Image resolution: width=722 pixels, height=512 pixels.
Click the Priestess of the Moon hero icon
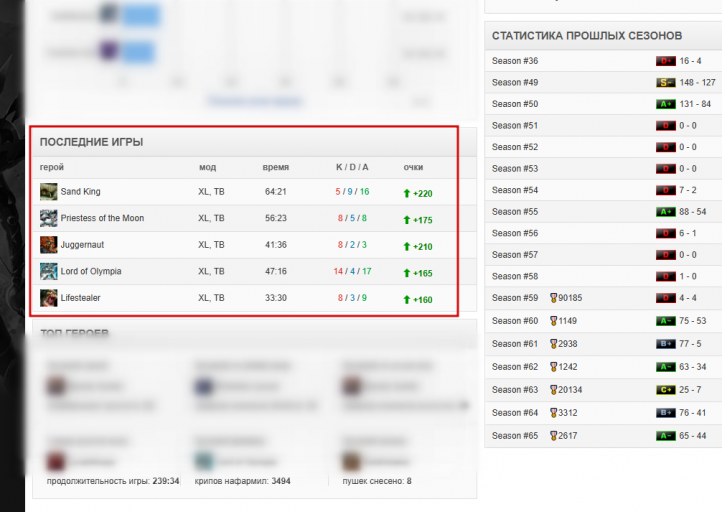click(48, 218)
